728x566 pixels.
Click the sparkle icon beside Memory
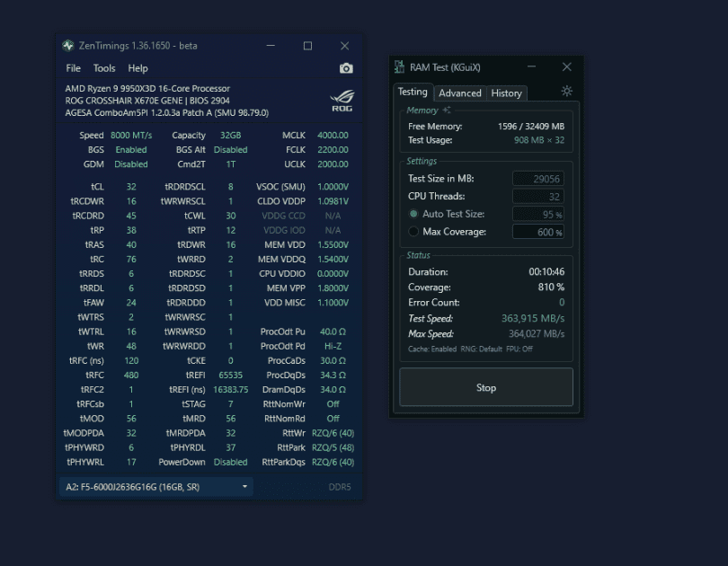point(447,110)
